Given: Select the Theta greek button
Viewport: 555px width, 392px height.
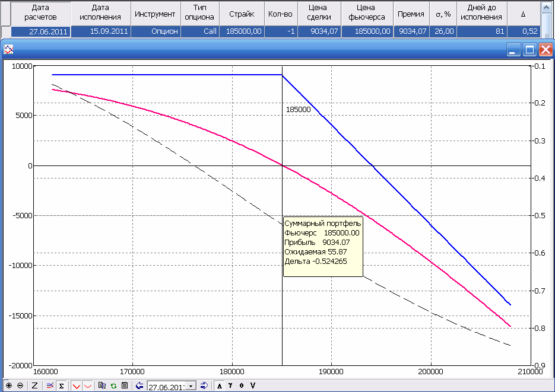Looking at the screenshot, I should (241, 385).
